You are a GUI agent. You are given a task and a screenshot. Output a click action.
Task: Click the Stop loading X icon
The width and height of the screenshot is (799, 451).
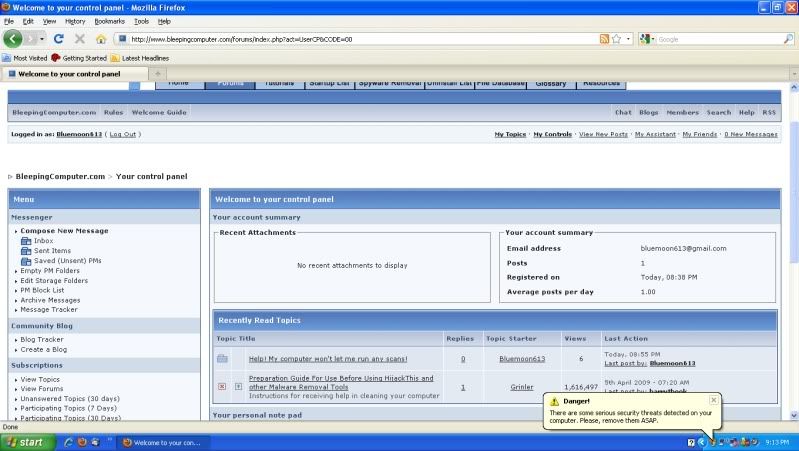coord(79,39)
